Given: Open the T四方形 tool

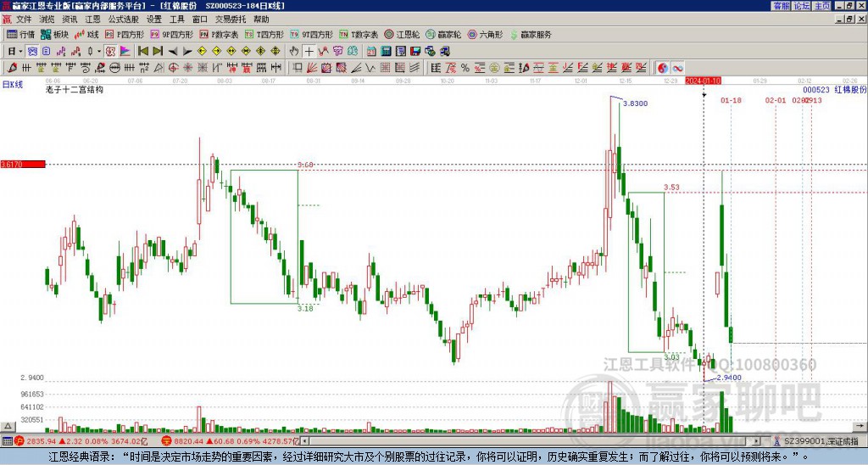Looking at the screenshot, I should pos(264,34).
